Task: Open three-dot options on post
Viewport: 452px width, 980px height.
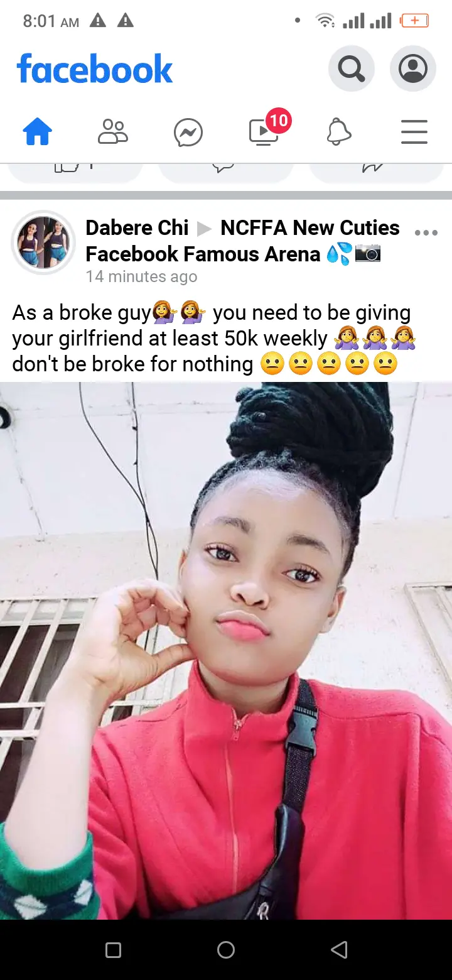Action: pos(426,233)
